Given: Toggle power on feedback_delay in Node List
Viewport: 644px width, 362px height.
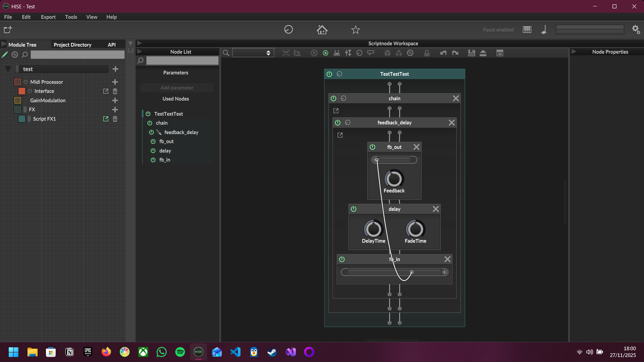Looking at the screenshot, I should [152, 132].
